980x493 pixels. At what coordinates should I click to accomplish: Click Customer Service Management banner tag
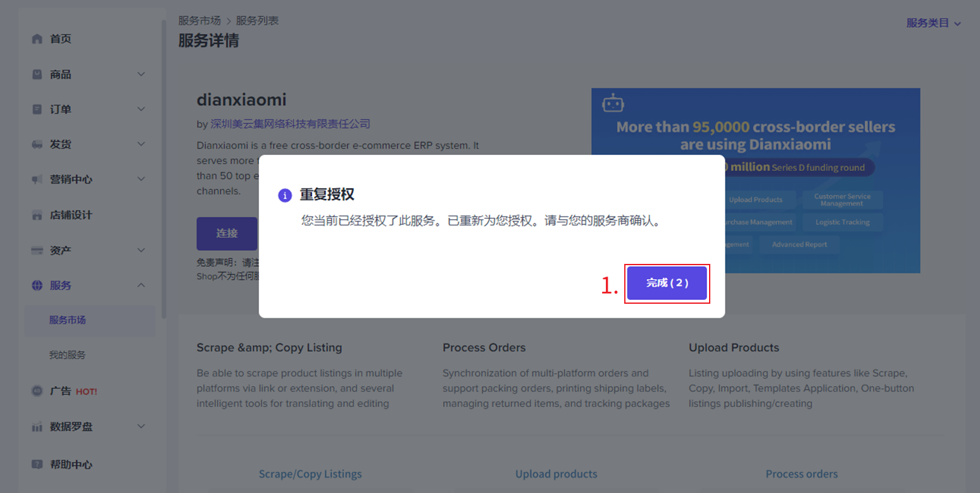coord(842,200)
